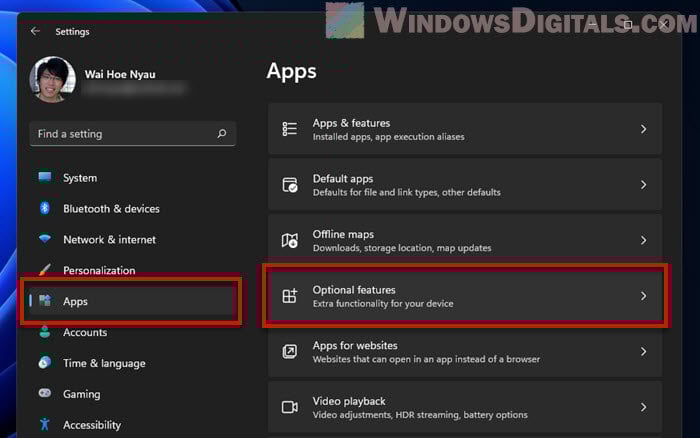Screen dimensions: 700x438
Task: Click 'Defaults for file and link types' description
Action: [x=406, y=192]
